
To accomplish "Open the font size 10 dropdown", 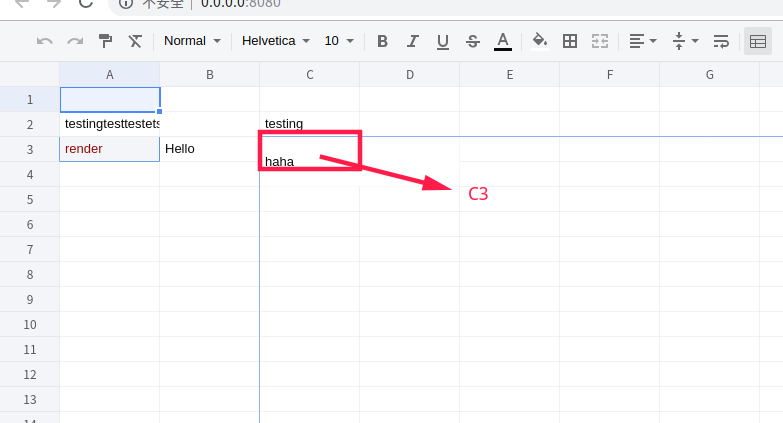I will tap(339, 41).
